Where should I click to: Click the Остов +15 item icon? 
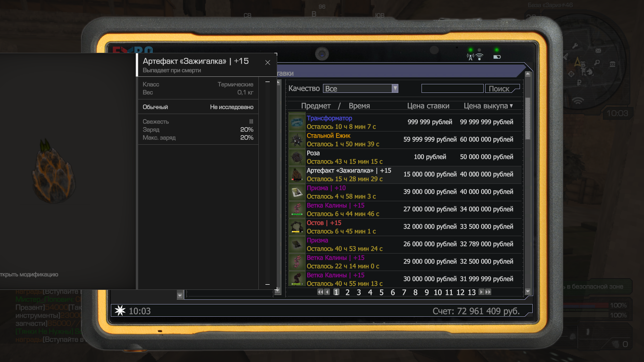[x=297, y=227]
